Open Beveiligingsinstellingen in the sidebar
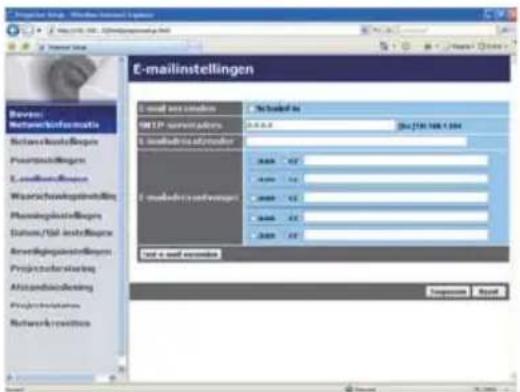Screen dimensions: 520x392 [61, 251]
